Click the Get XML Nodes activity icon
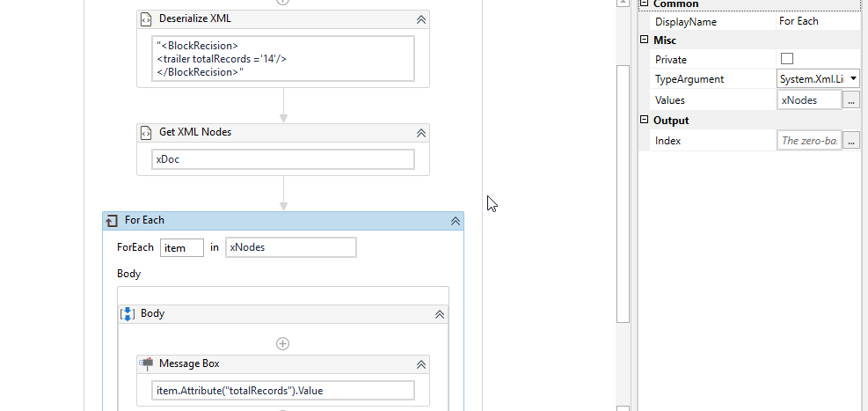This screenshot has height=411, width=868. (x=146, y=133)
